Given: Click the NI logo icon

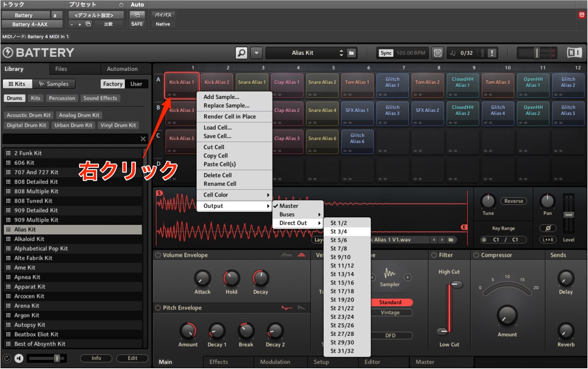Looking at the screenshot, I should [575, 52].
